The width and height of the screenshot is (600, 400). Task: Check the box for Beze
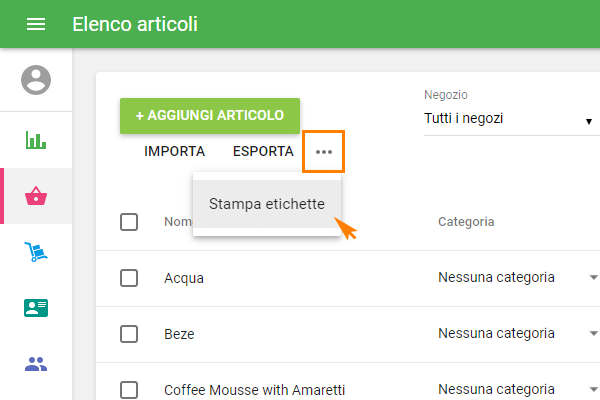pos(129,334)
